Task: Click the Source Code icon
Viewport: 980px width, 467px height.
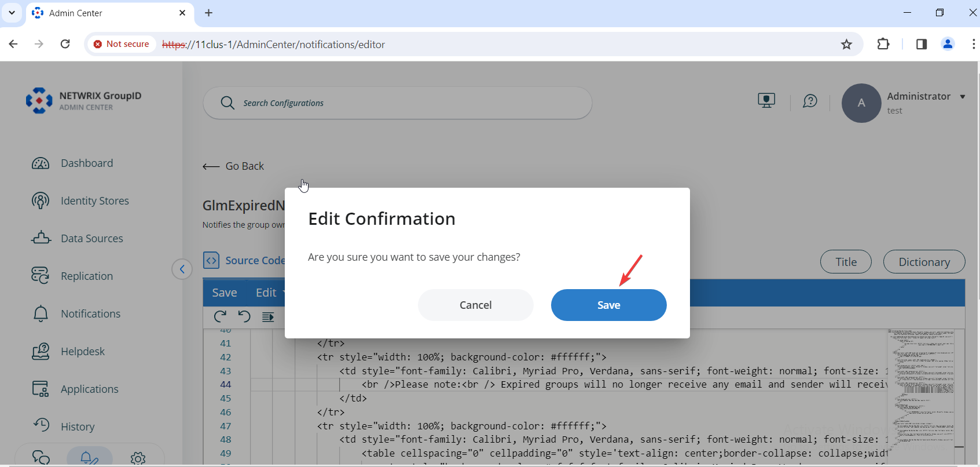Action: [x=211, y=261]
